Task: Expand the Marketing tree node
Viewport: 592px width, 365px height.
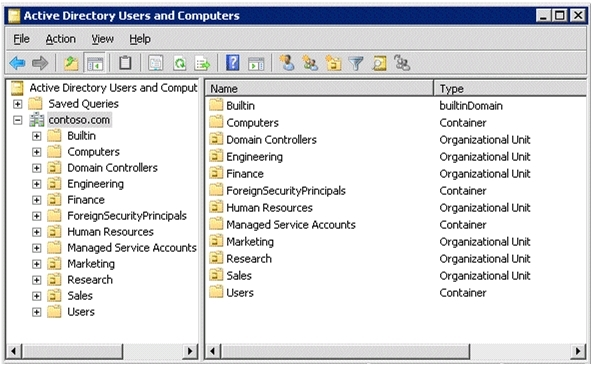Action: point(37,264)
